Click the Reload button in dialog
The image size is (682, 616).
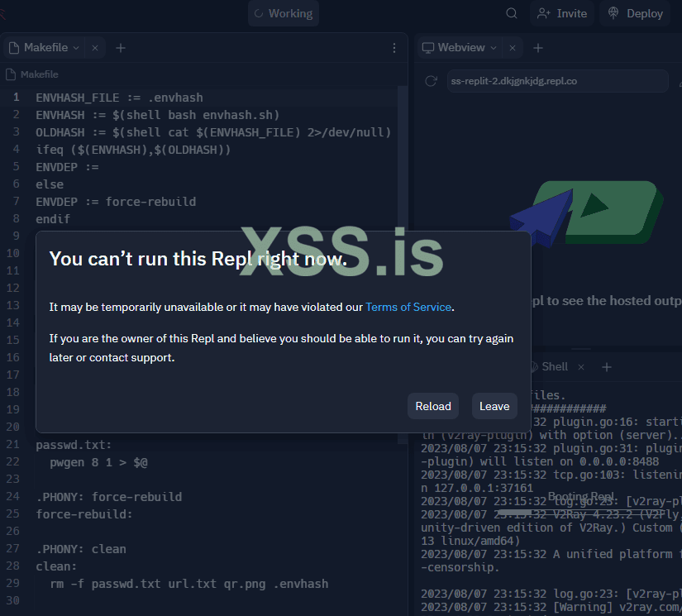pos(433,406)
